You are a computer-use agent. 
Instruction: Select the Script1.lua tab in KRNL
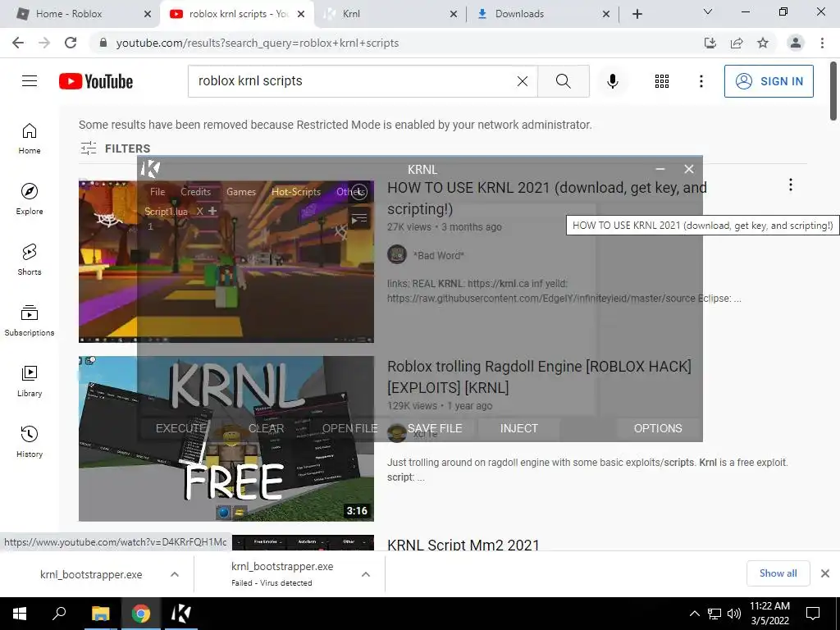166,212
